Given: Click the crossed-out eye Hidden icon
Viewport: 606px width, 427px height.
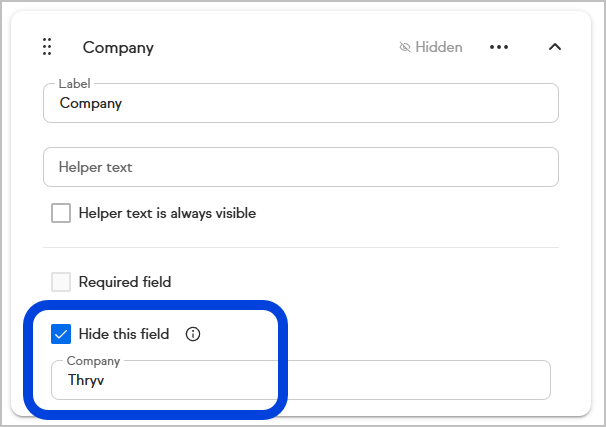Looking at the screenshot, I should 405,47.
